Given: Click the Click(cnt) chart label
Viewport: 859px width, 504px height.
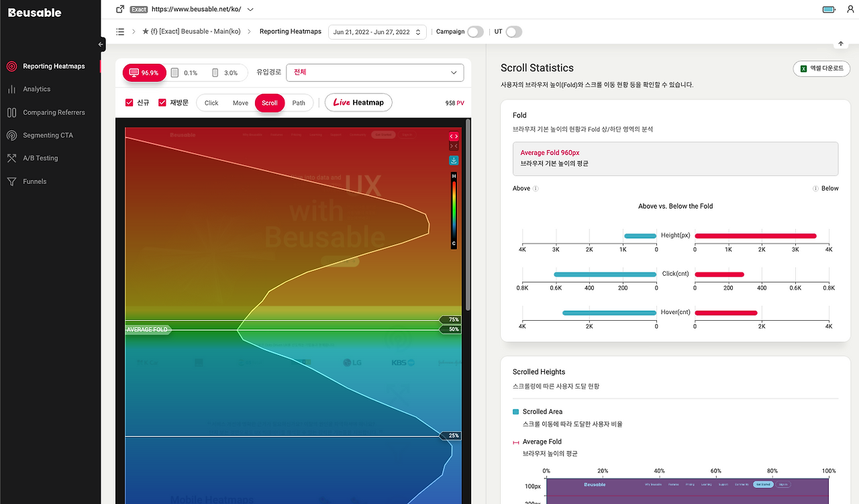Looking at the screenshot, I should [x=676, y=274].
